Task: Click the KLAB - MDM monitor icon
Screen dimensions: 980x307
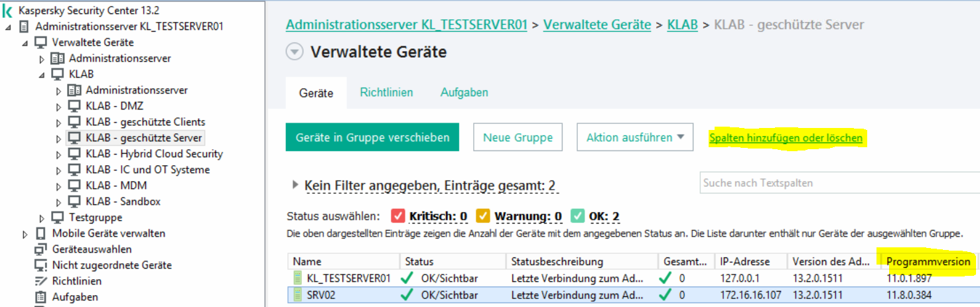Action: [x=74, y=186]
